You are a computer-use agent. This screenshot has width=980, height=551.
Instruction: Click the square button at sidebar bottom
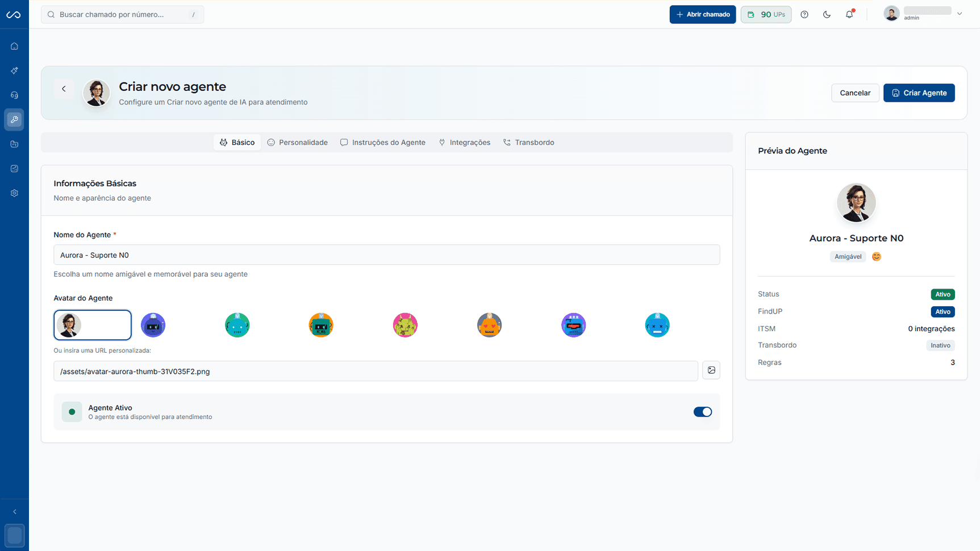point(14,535)
